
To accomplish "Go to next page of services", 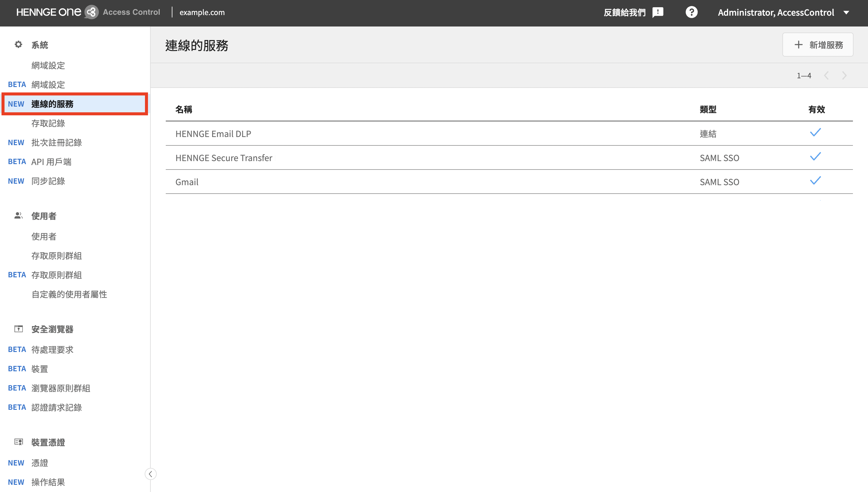I will click(x=844, y=75).
